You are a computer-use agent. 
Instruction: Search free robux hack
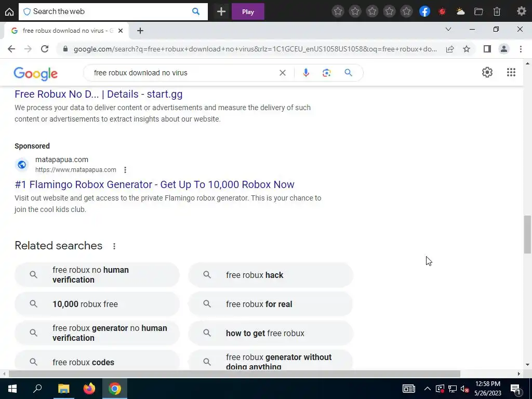(270, 275)
